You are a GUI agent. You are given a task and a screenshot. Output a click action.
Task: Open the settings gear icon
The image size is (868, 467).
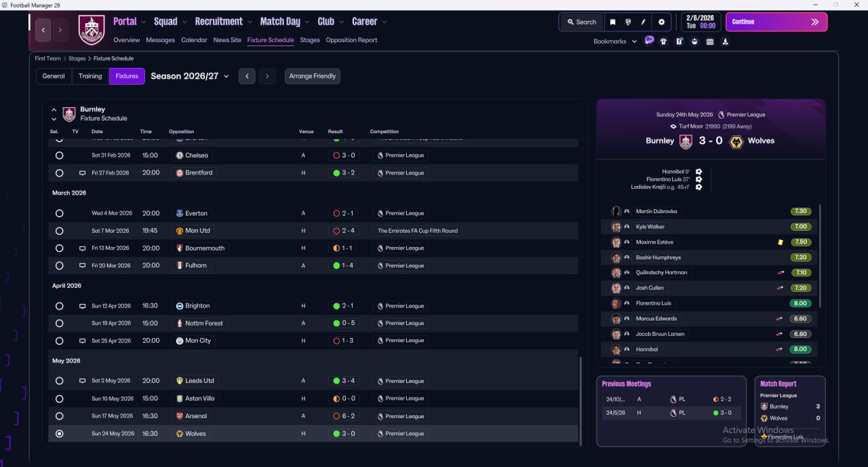[x=661, y=22]
